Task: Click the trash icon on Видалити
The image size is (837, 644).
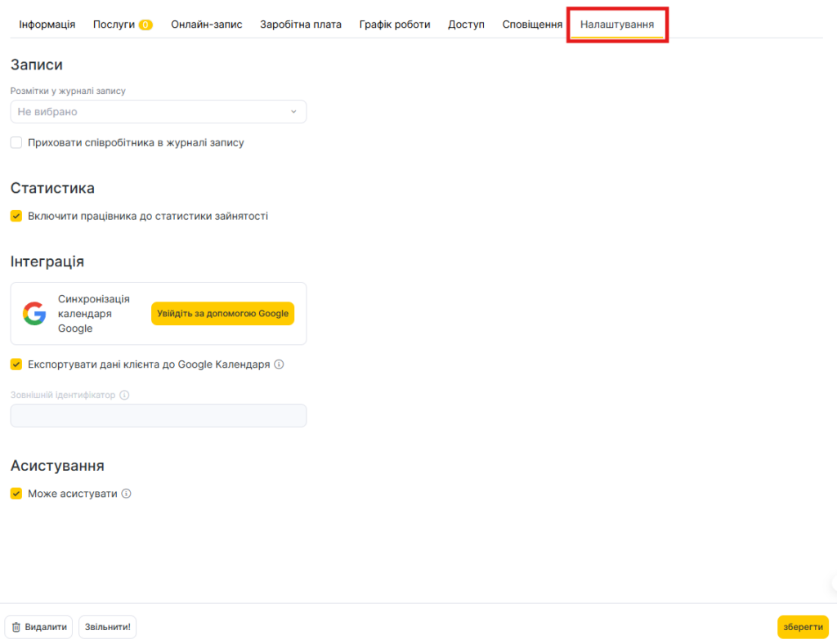Action: (x=16, y=627)
